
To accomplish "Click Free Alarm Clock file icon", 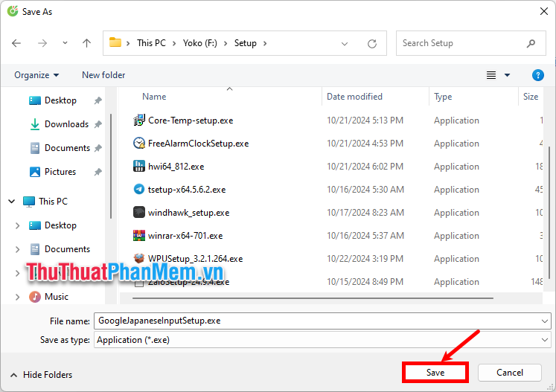I will point(139,143).
